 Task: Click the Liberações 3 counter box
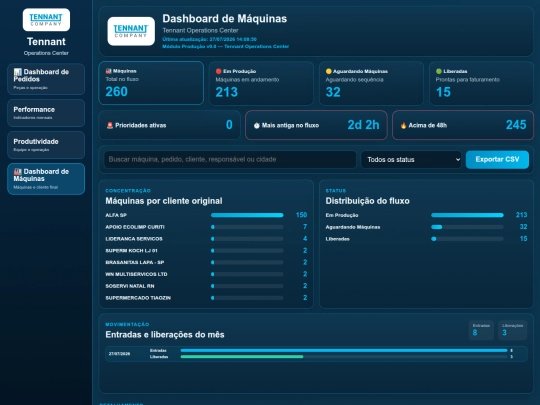[512, 330]
